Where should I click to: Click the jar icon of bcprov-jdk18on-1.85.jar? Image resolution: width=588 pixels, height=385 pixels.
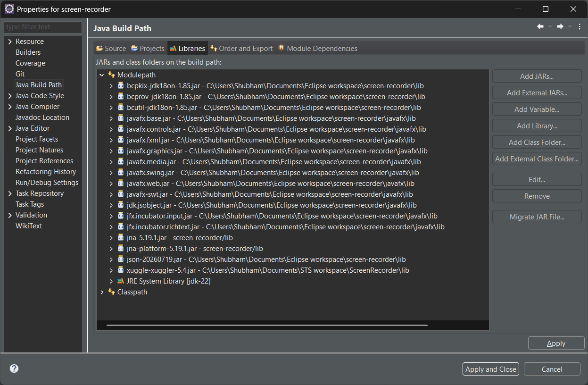(121, 97)
